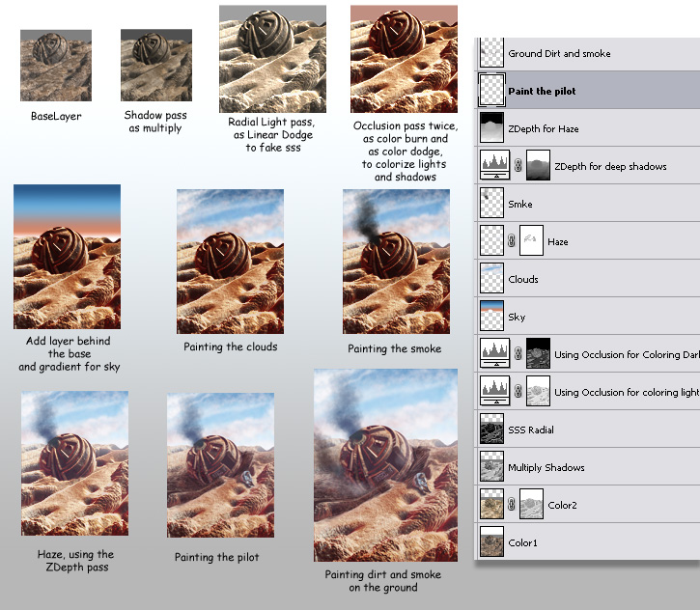700x610 pixels.
Task: Click the Levels icon on Occlusion Coloring Dark layer
Action: pos(493,353)
